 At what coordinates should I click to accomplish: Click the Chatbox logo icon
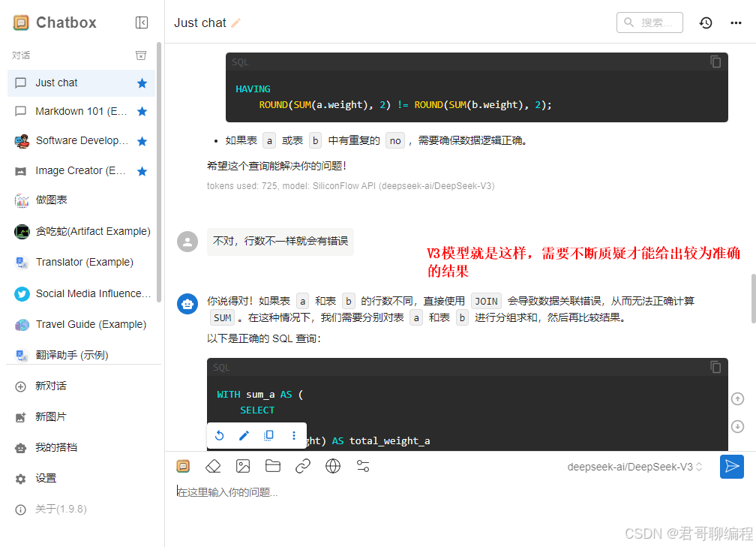point(21,23)
